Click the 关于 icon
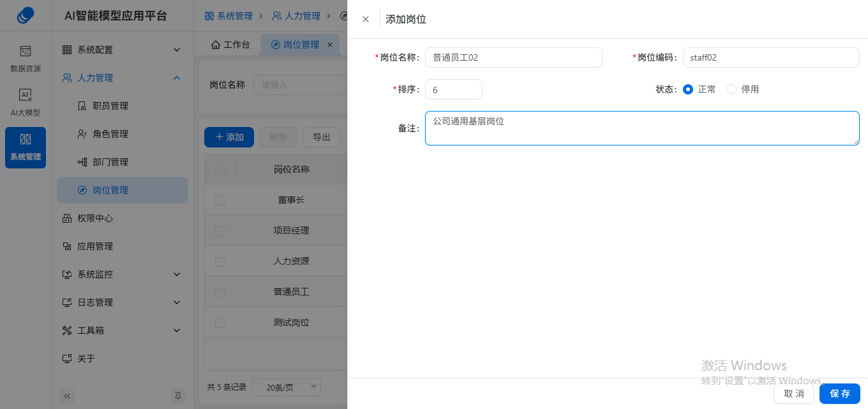Screen dimensions: 868x409 (67, 359)
